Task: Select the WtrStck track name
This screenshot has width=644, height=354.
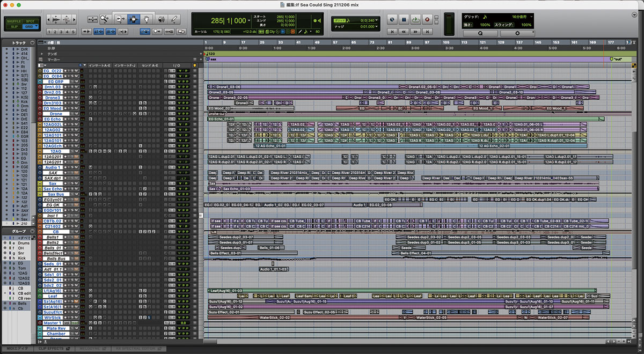Action: [52, 318]
